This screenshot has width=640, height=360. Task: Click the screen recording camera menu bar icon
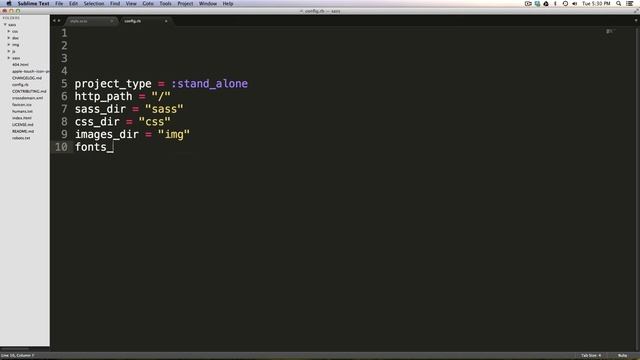click(x=528, y=3)
